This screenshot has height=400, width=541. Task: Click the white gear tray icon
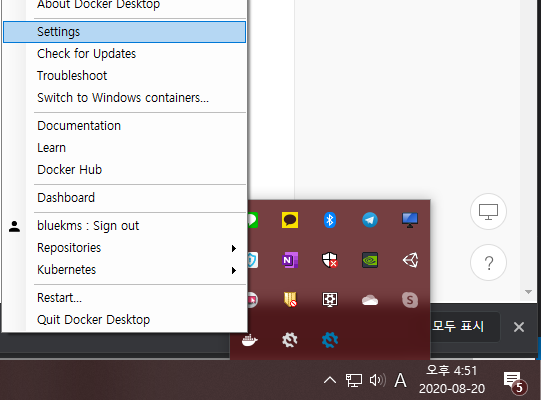290,340
